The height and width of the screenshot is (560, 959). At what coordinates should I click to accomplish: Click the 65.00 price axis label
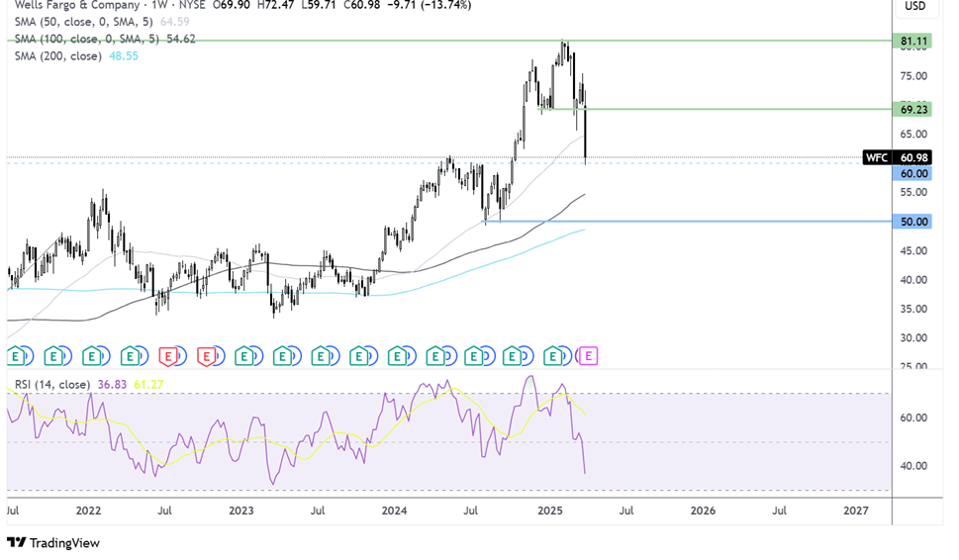[x=913, y=135]
